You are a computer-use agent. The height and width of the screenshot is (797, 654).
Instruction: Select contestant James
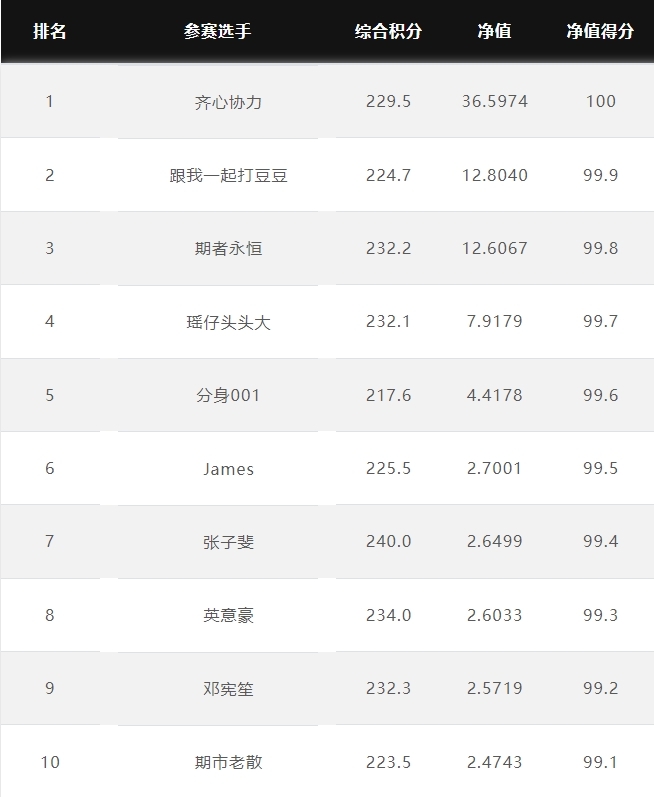click(228, 469)
